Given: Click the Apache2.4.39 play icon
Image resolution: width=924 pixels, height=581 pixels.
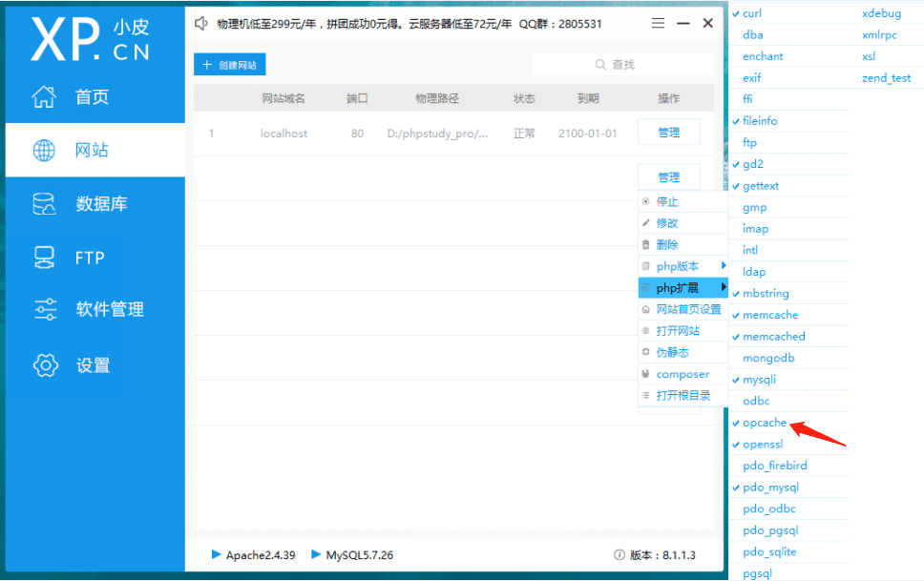Looking at the screenshot, I should tap(217, 554).
